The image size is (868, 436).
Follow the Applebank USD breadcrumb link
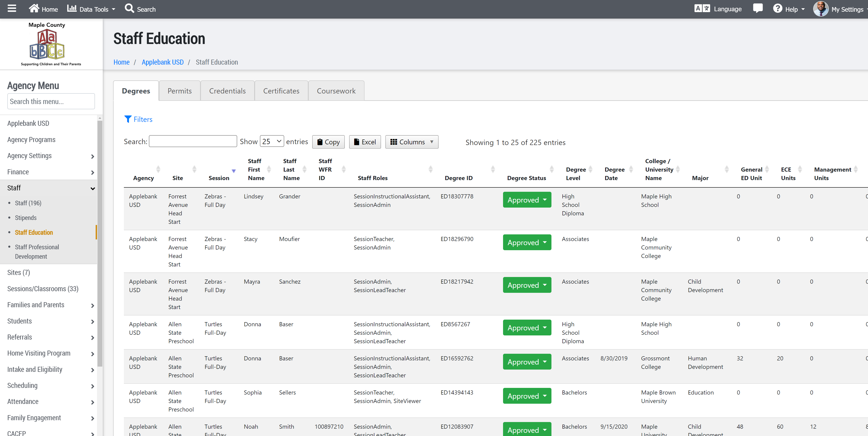(x=162, y=62)
